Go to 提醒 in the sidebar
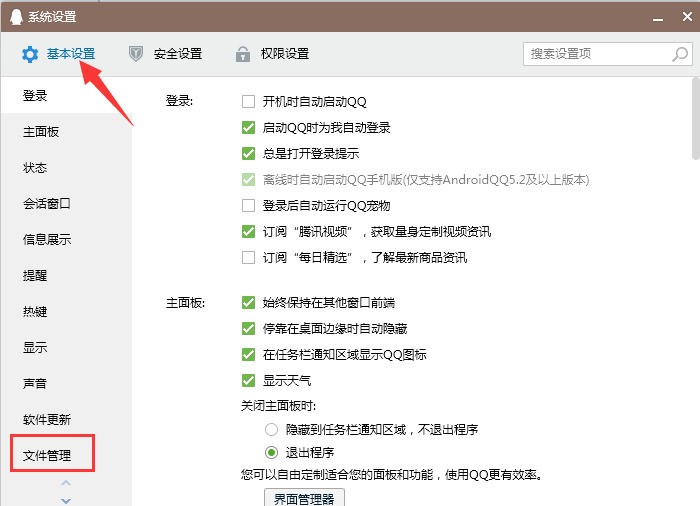Viewport: 700px width, 506px height. pos(35,276)
